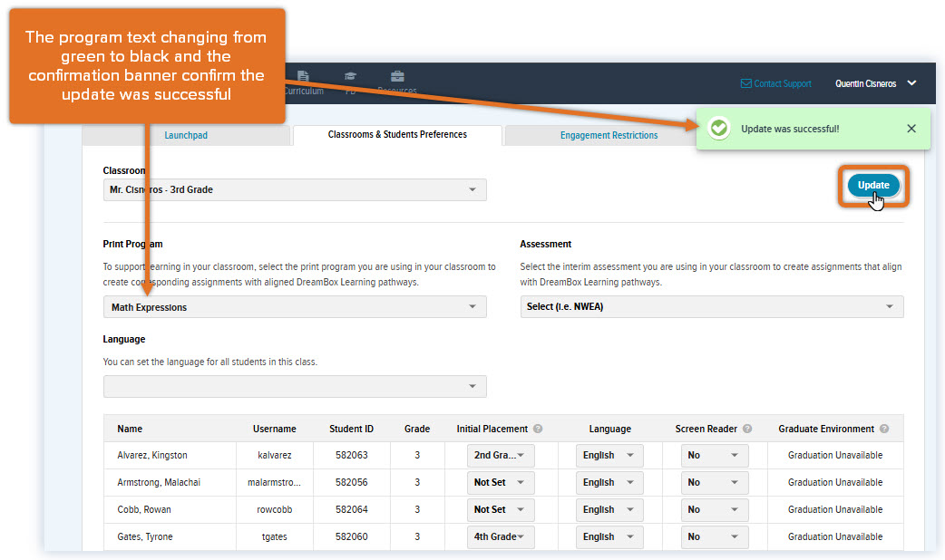Screen dimensions: 945x560
Task: Open Quentin Cisneros account menu chevron
Action: pos(911,83)
